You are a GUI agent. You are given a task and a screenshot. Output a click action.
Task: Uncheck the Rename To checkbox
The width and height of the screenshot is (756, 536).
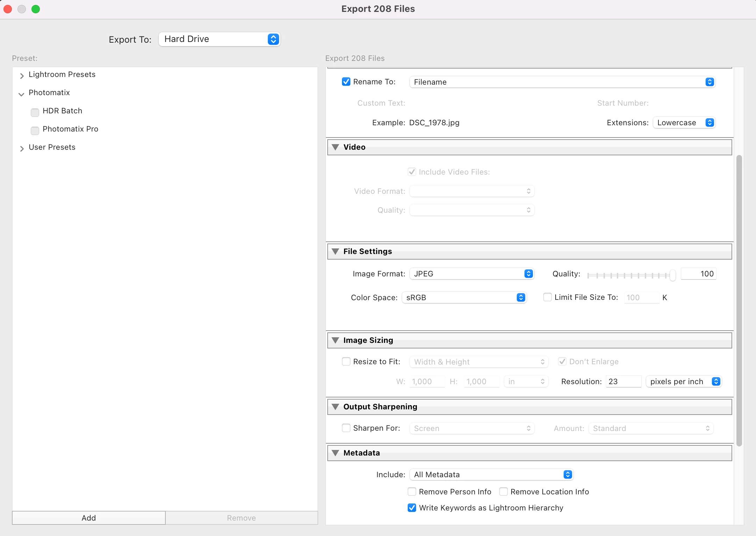click(346, 82)
